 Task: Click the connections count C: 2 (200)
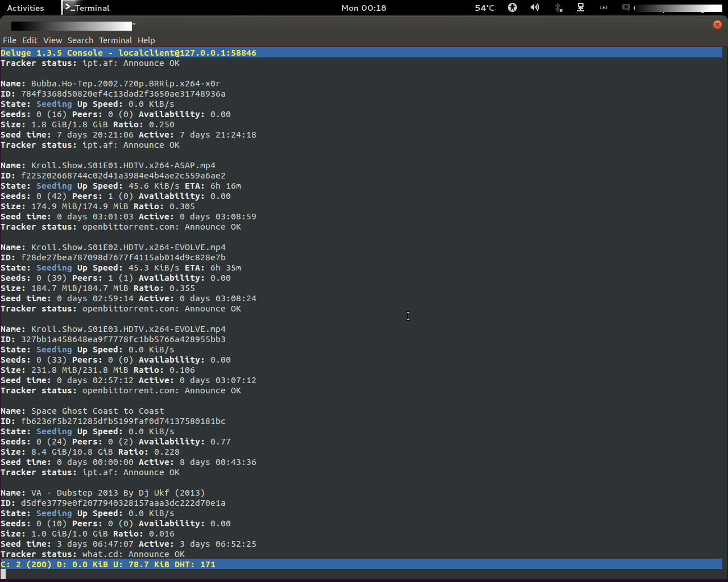pos(26,564)
